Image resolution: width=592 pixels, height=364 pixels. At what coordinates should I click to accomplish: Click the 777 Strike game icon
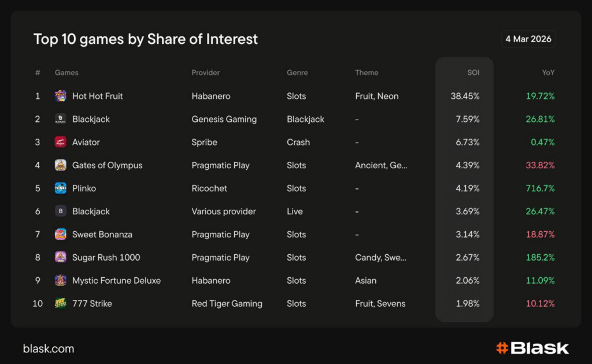tap(60, 303)
